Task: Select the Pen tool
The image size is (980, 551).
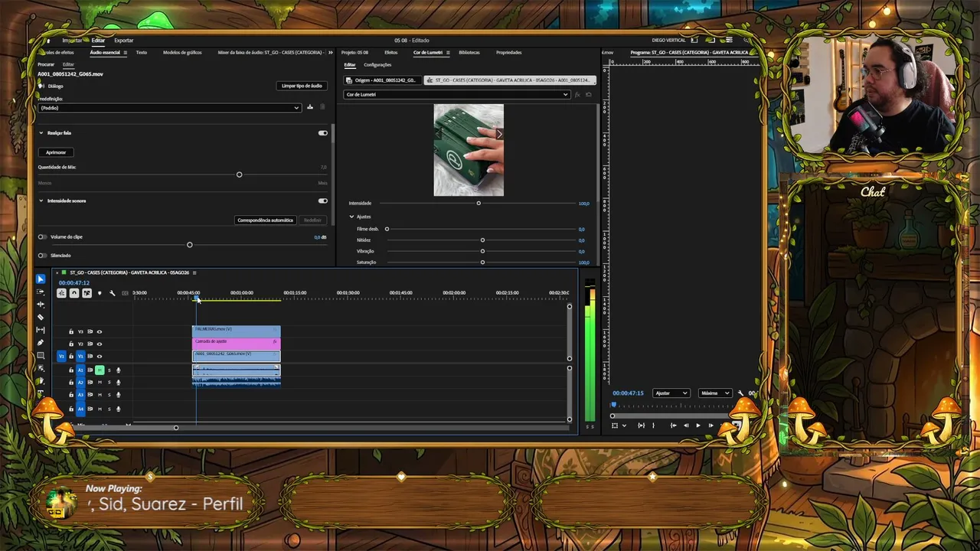Action: coord(41,343)
